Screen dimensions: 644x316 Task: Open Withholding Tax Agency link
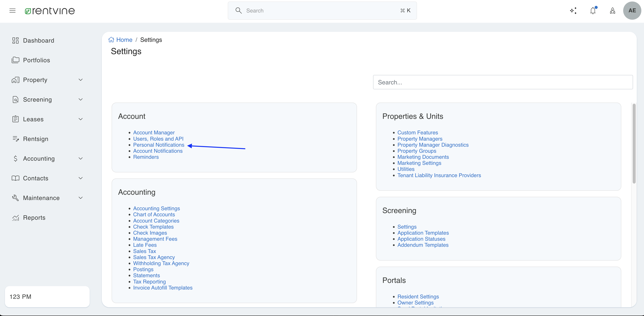[161, 263]
